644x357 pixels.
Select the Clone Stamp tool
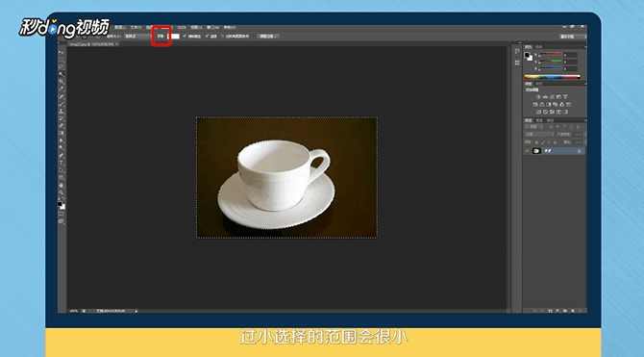click(x=62, y=112)
